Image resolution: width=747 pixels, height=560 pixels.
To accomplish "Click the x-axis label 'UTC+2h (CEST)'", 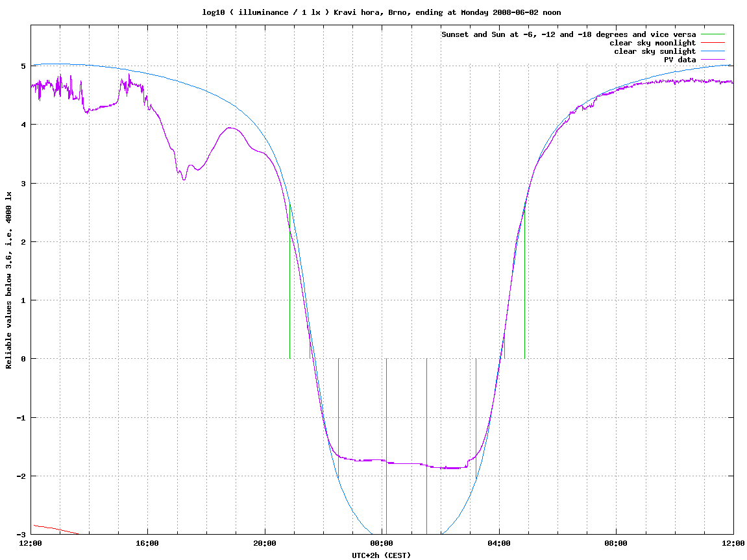I will pos(381,555).
